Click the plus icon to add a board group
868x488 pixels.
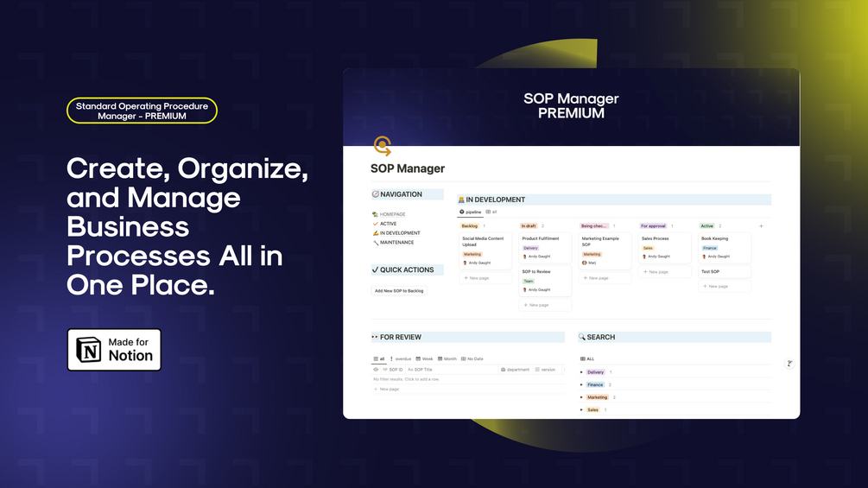[761, 225]
